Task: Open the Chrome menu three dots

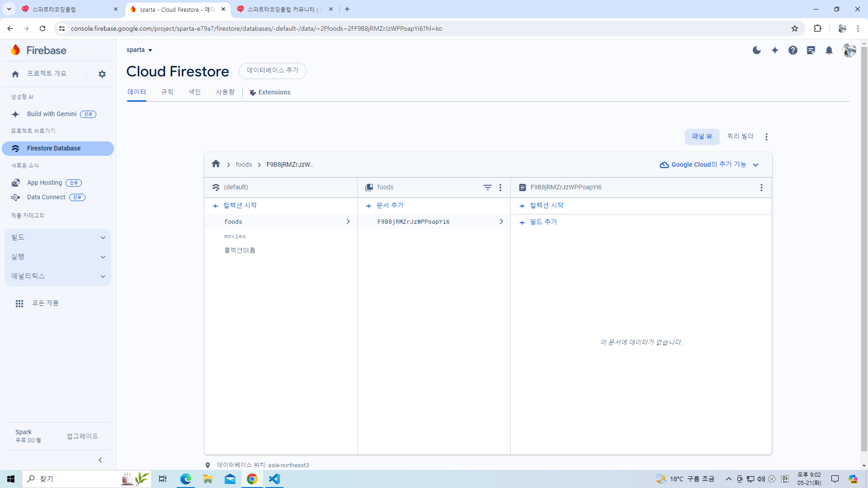Action: coord(858,28)
